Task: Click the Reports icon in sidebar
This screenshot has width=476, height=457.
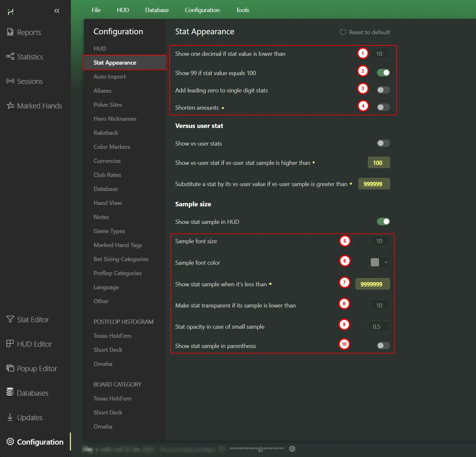Action: tap(10, 32)
